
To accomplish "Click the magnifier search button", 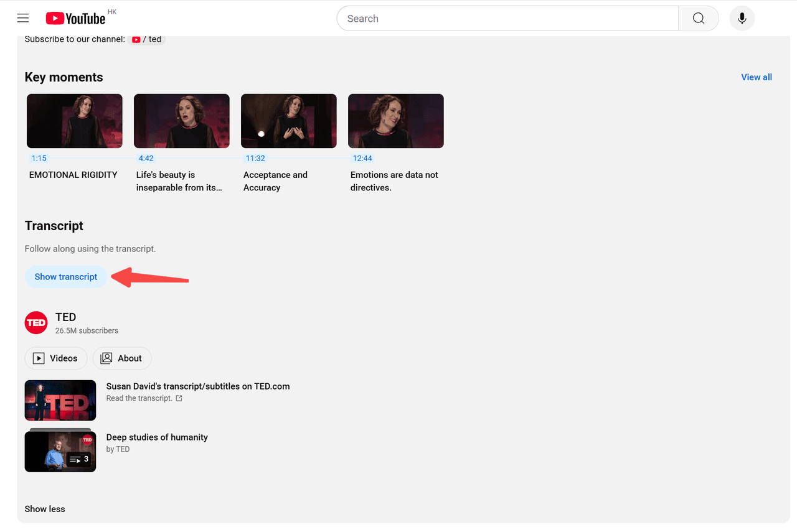I will pos(699,19).
